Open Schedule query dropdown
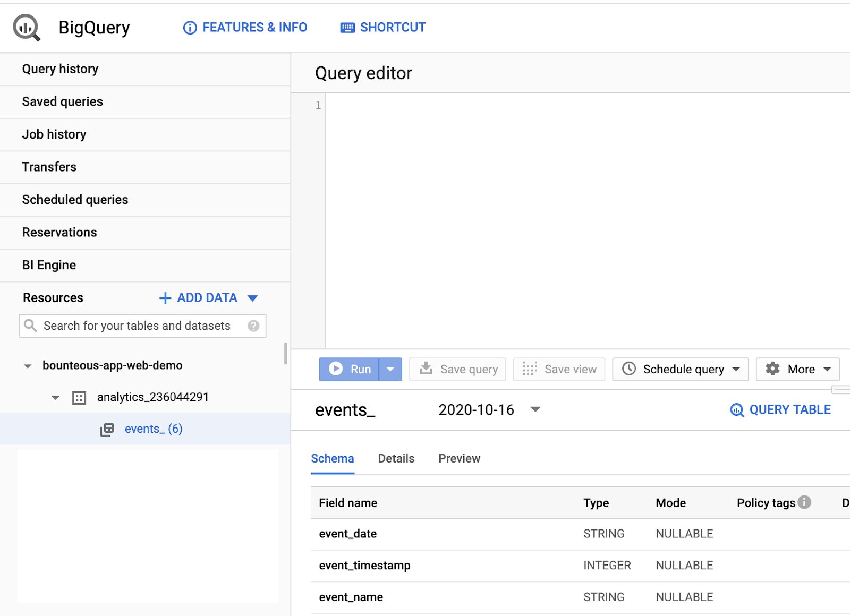This screenshot has height=616, width=850. [x=681, y=369]
